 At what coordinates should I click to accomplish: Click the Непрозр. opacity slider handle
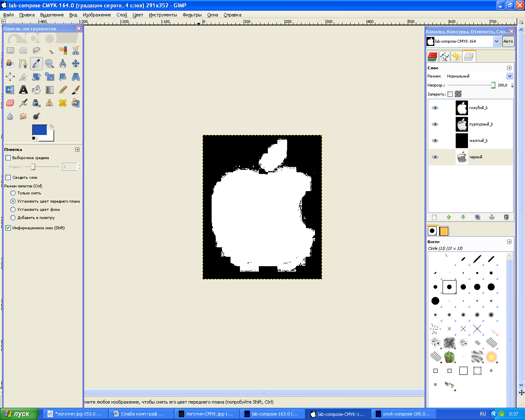click(493, 85)
